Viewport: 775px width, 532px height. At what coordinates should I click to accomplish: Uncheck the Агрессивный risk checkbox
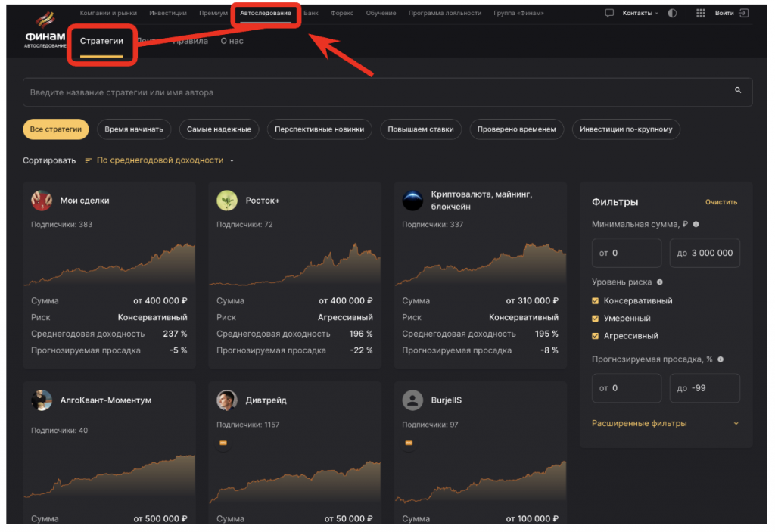tap(596, 336)
